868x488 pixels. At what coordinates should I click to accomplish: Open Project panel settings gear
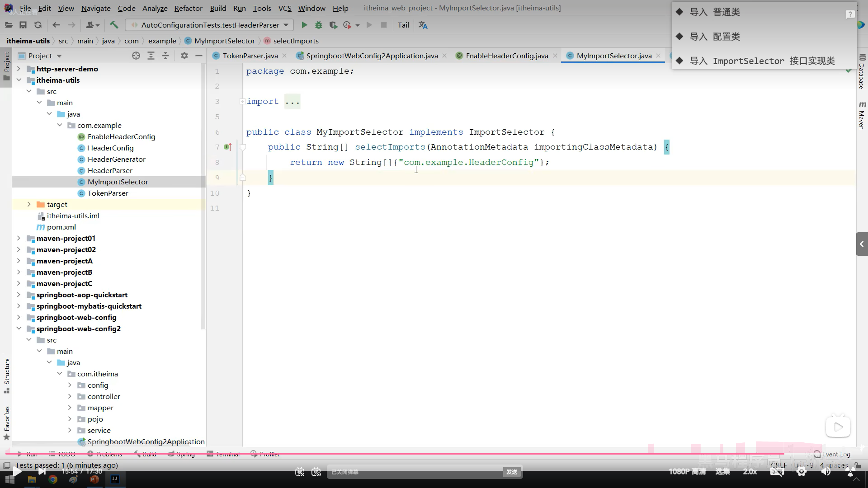pyautogui.click(x=184, y=56)
